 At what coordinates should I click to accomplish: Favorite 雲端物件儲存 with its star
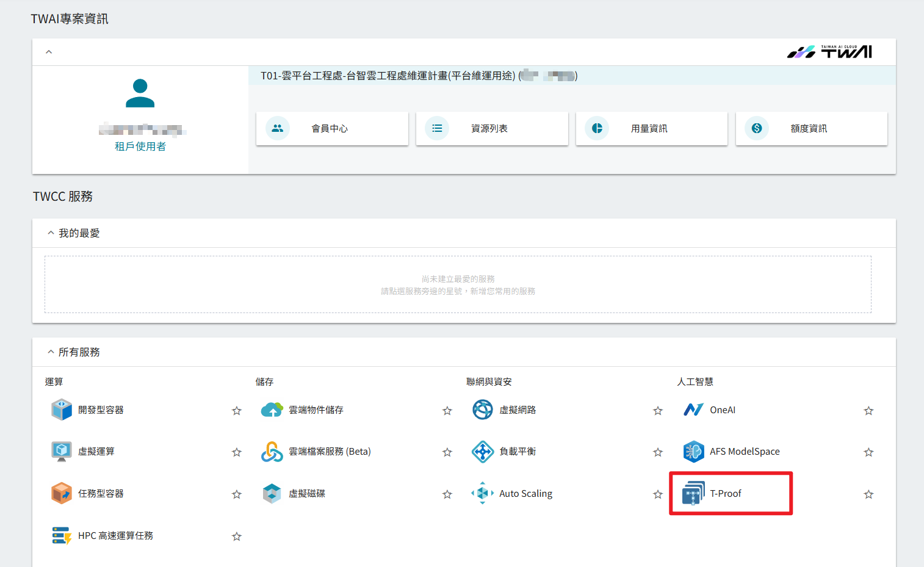coord(447,411)
